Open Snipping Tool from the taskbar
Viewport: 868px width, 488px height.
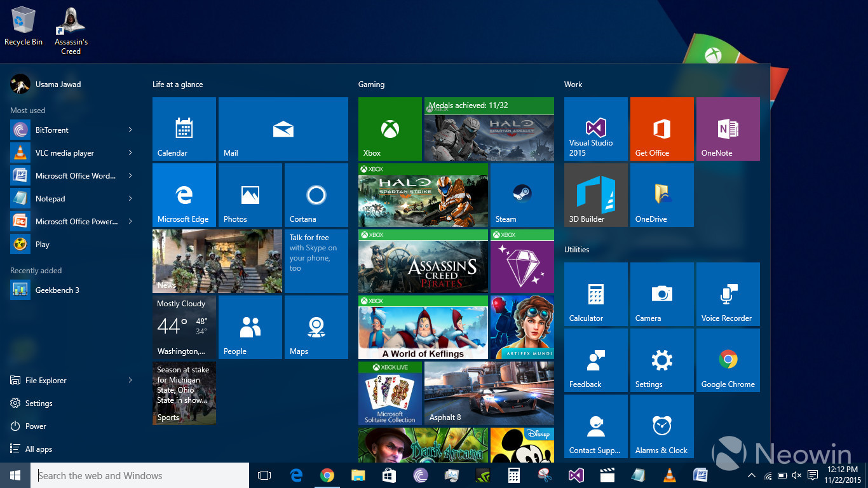pos(545,475)
